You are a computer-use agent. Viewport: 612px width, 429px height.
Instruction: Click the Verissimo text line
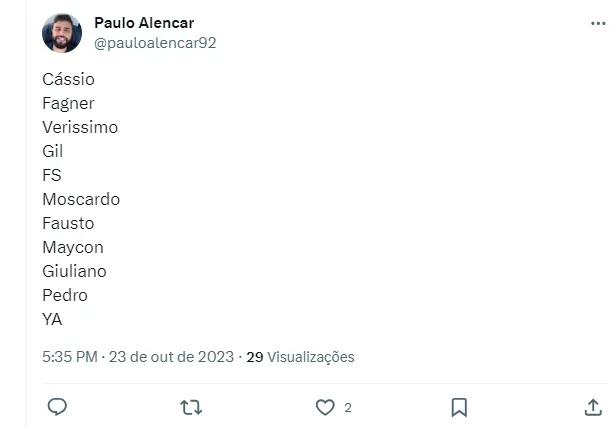(x=80, y=127)
